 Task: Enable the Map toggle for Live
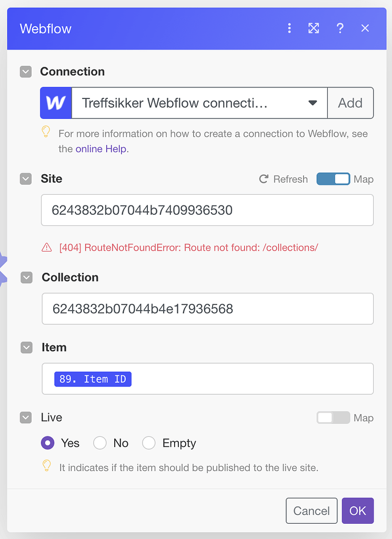(x=333, y=417)
